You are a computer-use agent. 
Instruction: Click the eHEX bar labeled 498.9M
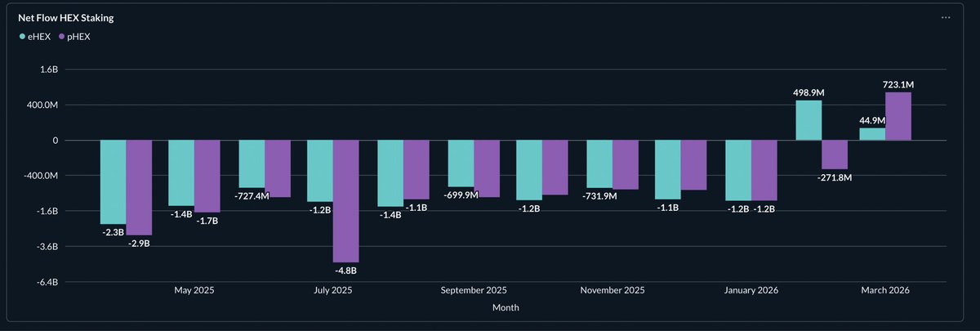tap(808, 120)
